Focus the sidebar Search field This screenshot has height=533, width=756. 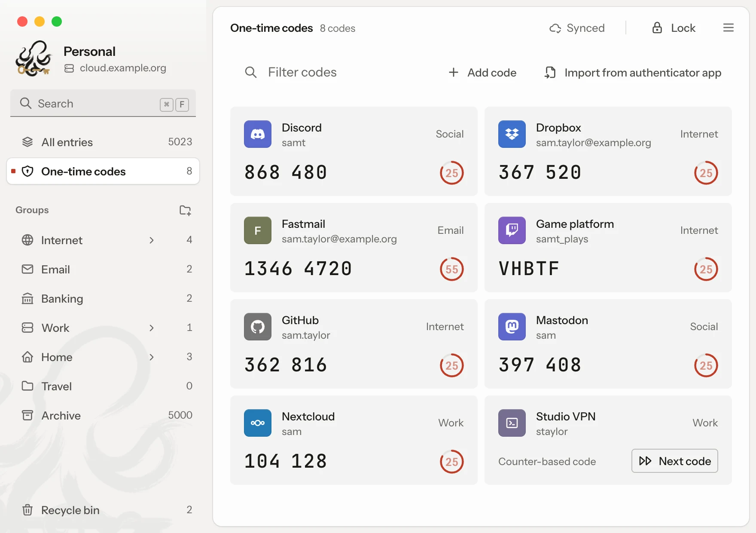[x=103, y=104]
